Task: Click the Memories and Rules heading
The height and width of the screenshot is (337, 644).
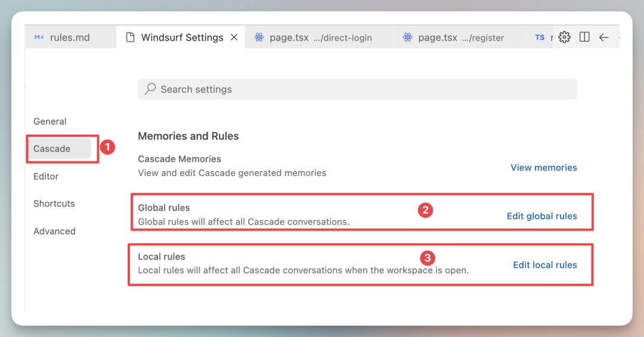Action: pos(188,136)
